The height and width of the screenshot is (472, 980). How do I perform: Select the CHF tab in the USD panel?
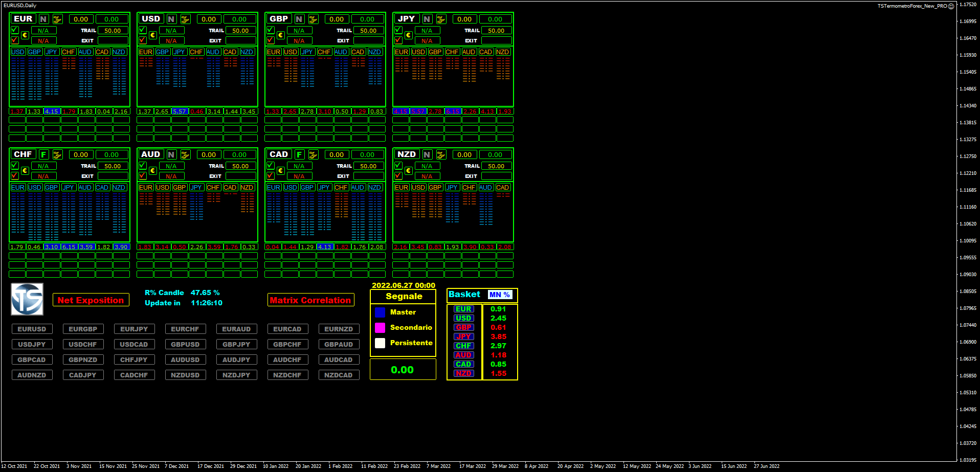(x=196, y=52)
